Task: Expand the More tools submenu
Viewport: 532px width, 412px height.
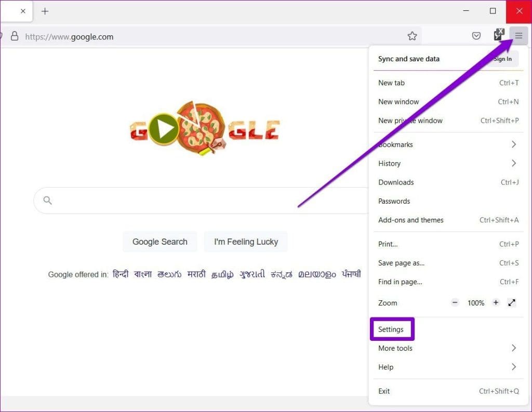Action: [513, 348]
